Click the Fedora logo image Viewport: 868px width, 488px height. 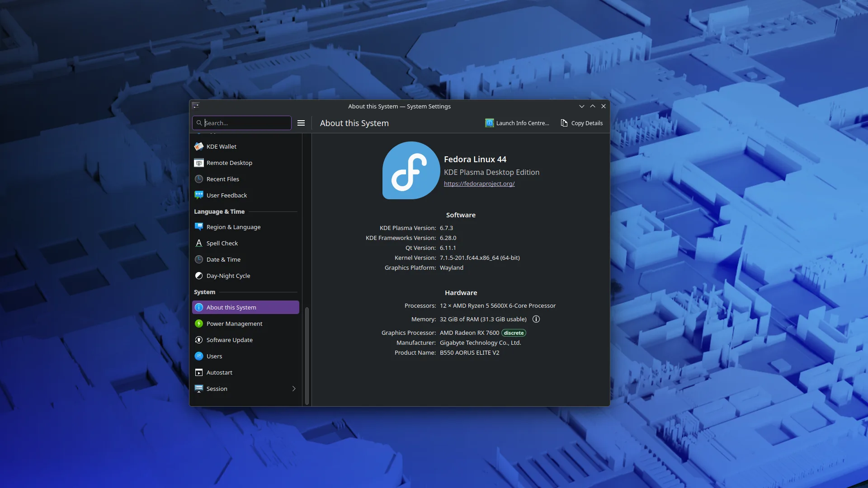tap(411, 170)
